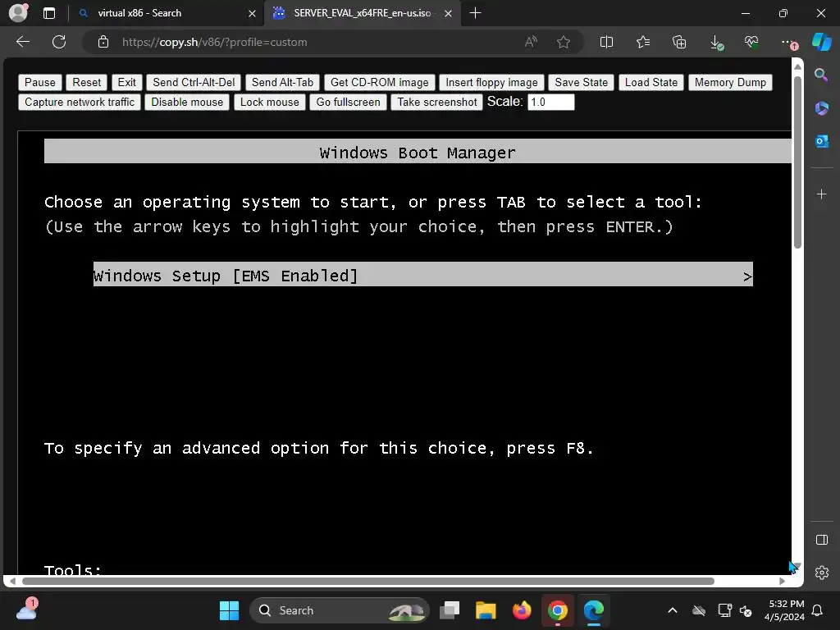Viewport: 840px width, 630px height.
Task: Click the Scale input field
Action: coord(550,103)
